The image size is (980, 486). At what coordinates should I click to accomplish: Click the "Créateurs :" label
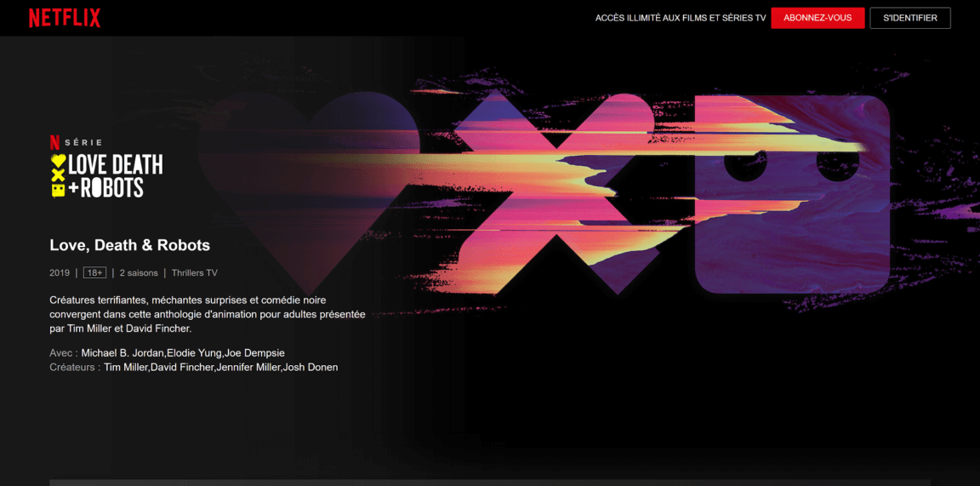75,367
